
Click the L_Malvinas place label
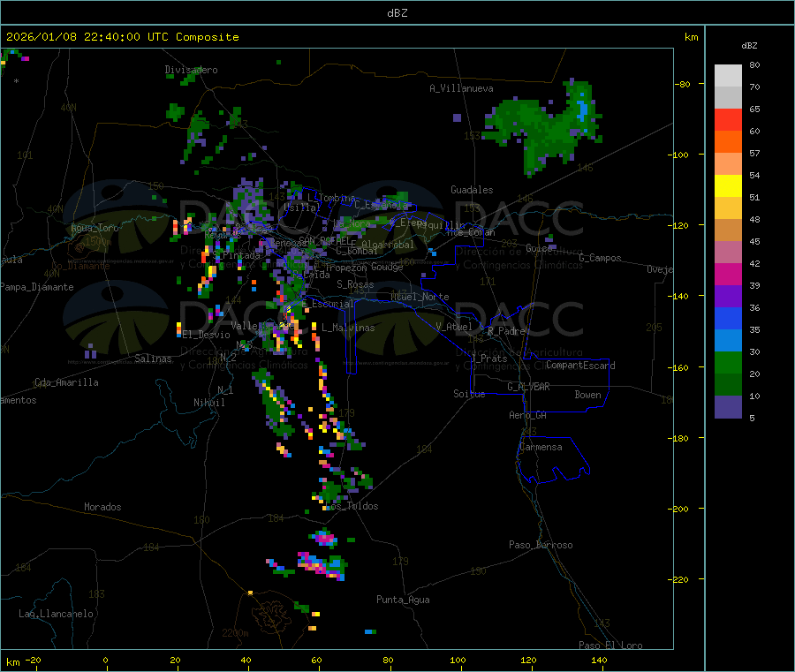pos(348,328)
